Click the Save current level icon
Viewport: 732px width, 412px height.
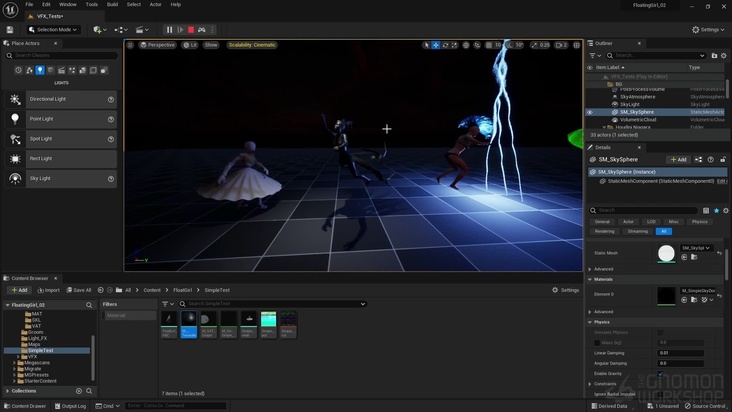pos(12,30)
